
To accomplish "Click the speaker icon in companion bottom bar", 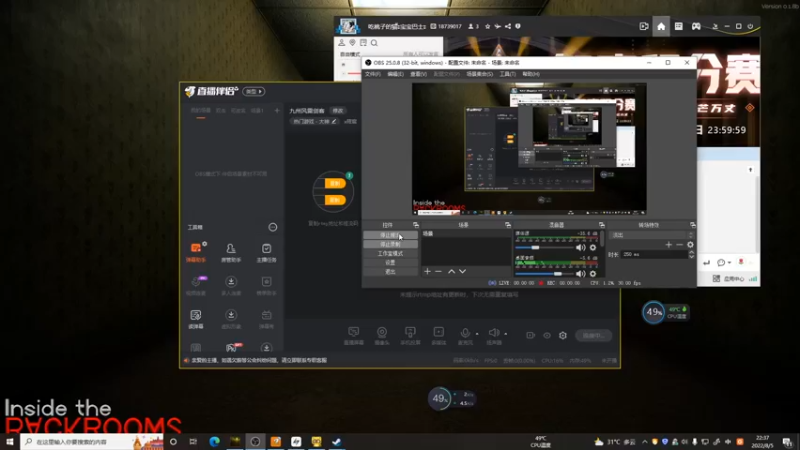I will tap(493, 333).
